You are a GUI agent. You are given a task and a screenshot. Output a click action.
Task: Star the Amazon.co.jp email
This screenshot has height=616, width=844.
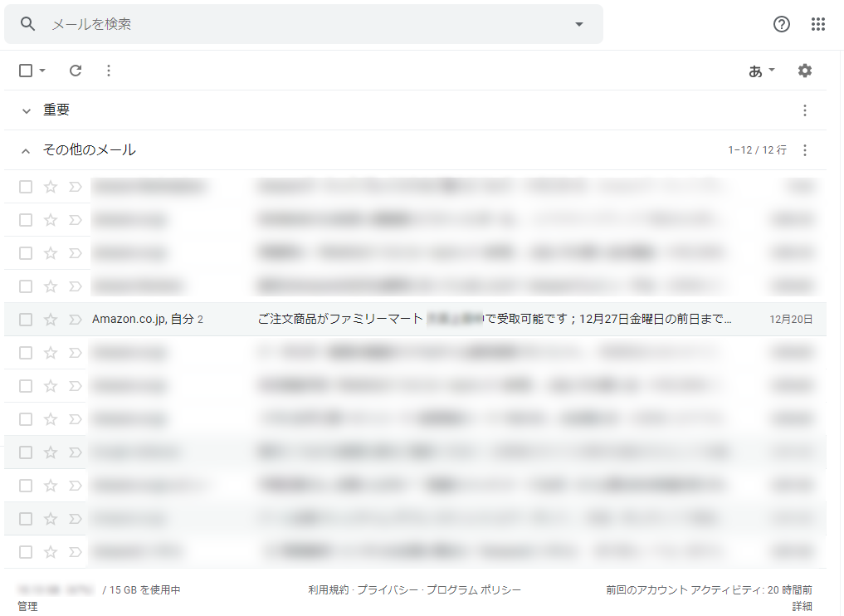[x=51, y=320]
